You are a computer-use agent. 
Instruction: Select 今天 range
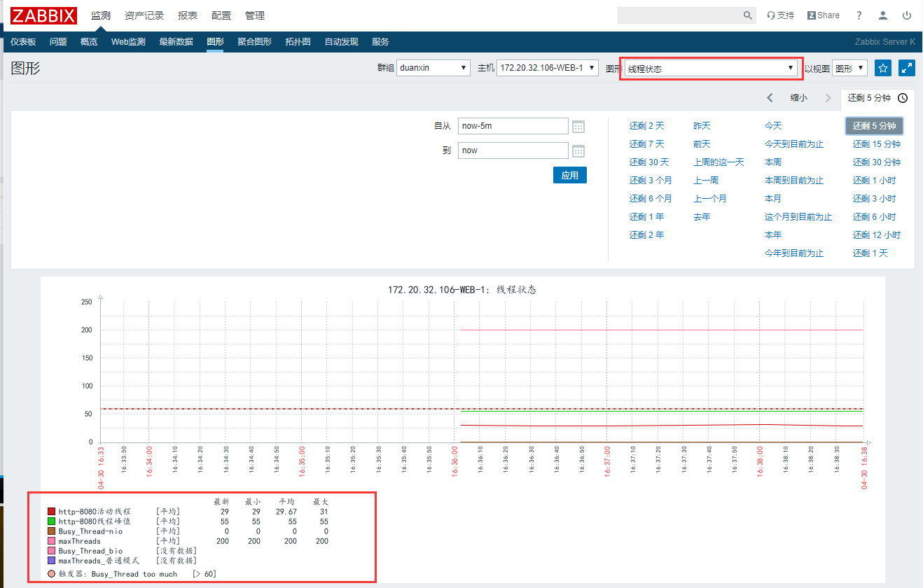[773, 126]
